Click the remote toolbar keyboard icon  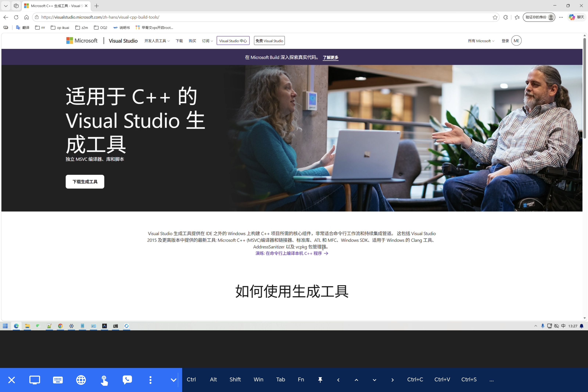click(58, 380)
